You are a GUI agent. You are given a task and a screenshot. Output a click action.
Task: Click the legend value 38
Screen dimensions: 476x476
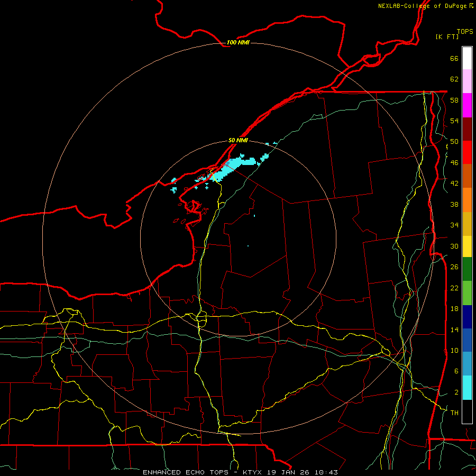point(454,204)
